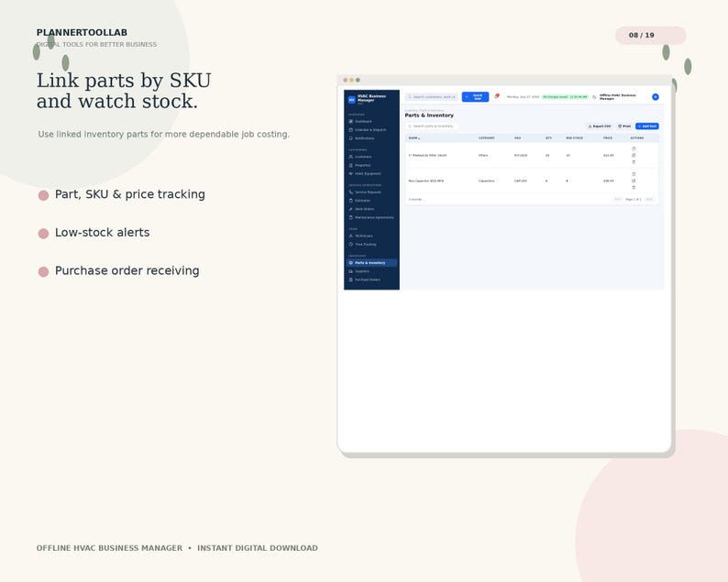Click the Notifications bell icon in sidebar

point(351,138)
